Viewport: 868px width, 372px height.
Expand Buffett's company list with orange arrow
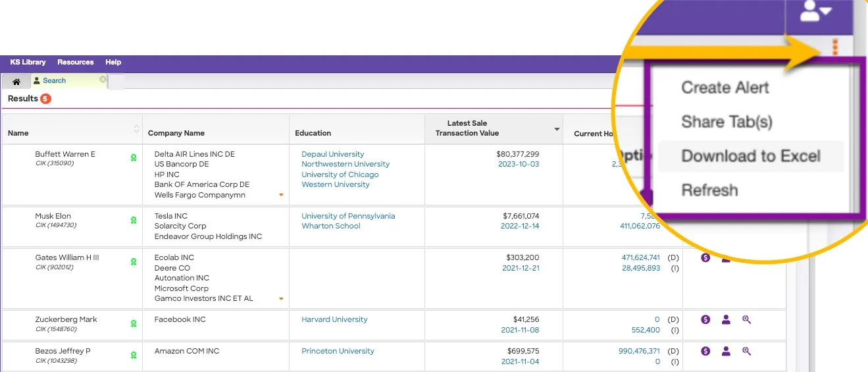point(281,195)
